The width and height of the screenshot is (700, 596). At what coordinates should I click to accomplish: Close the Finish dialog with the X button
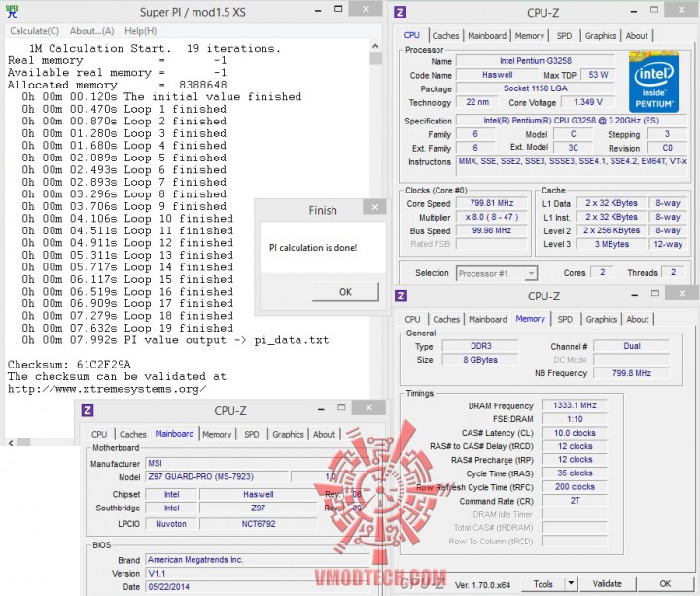[x=374, y=207]
